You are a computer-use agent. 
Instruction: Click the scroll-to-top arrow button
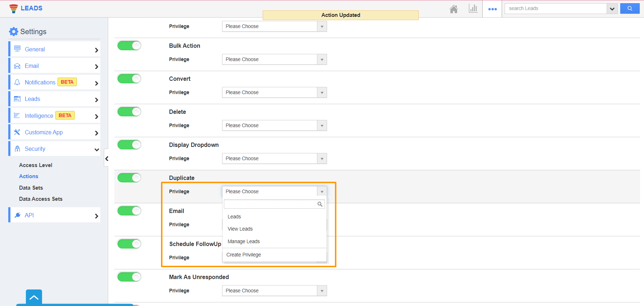pos(34,297)
